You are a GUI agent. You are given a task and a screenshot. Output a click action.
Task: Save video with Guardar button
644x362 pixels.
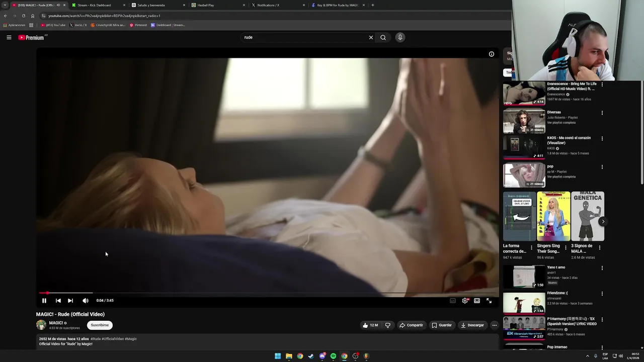coord(442,325)
